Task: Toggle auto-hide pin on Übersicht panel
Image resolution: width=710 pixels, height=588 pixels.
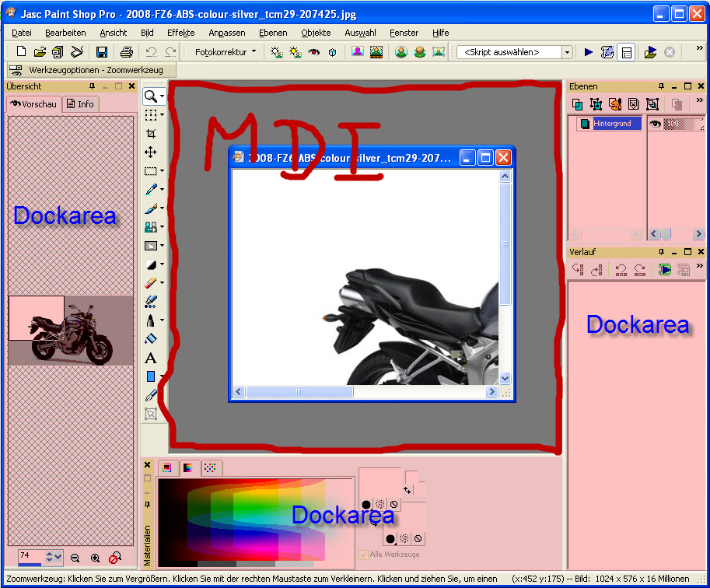Action: (x=93, y=86)
